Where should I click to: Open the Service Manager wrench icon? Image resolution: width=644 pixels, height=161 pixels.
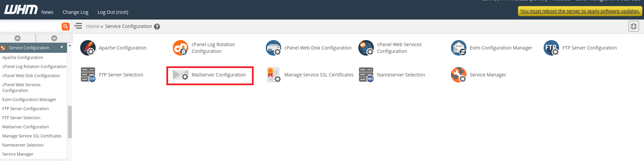click(x=458, y=75)
